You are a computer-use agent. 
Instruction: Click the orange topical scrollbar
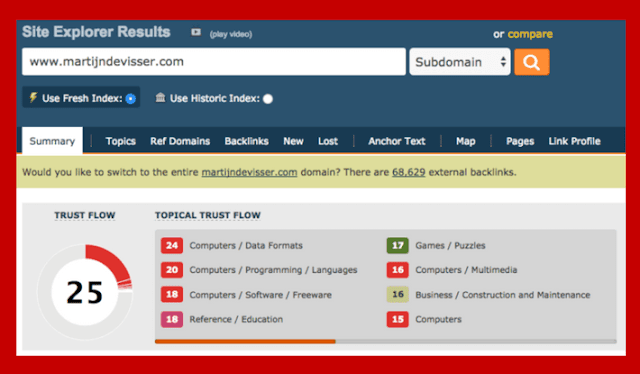245,341
